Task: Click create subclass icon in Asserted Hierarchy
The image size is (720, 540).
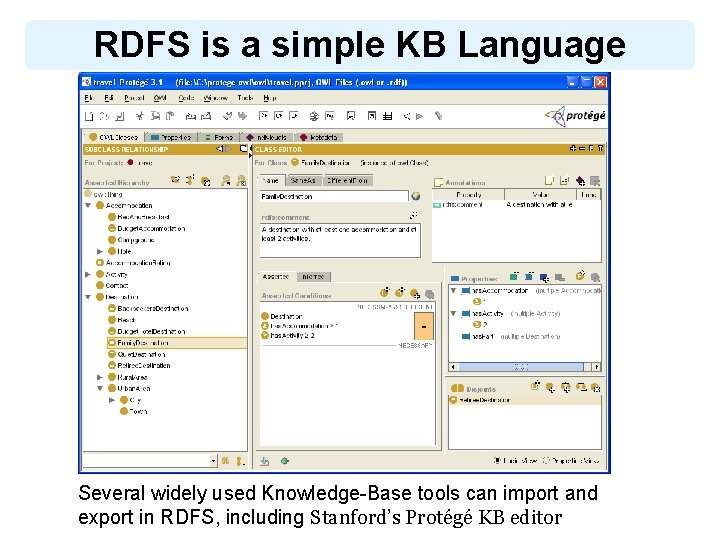Action: [175, 180]
